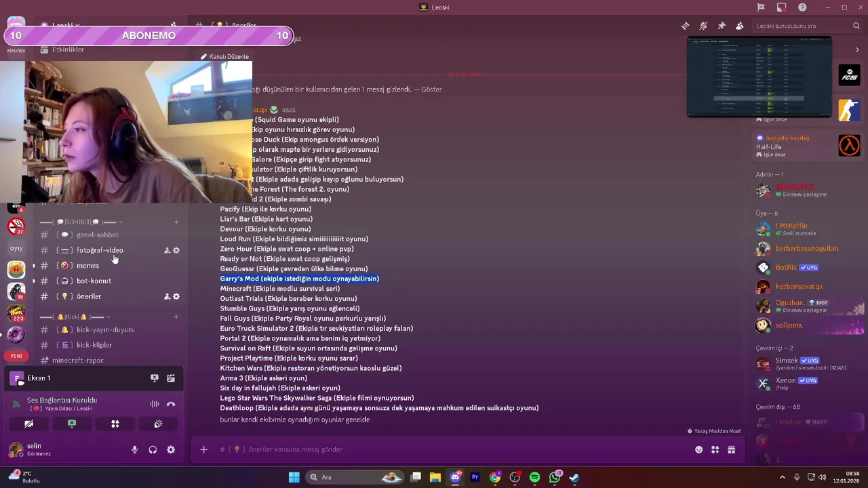Open settings gear for fotoğraf-video channel
The width and height of the screenshot is (868, 488).
point(176,250)
